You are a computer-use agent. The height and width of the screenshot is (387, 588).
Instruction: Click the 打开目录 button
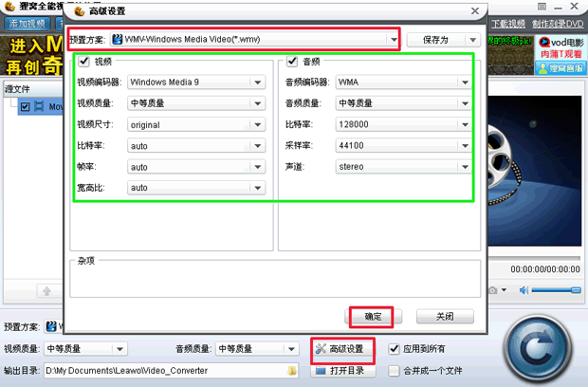pyautogui.click(x=342, y=371)
